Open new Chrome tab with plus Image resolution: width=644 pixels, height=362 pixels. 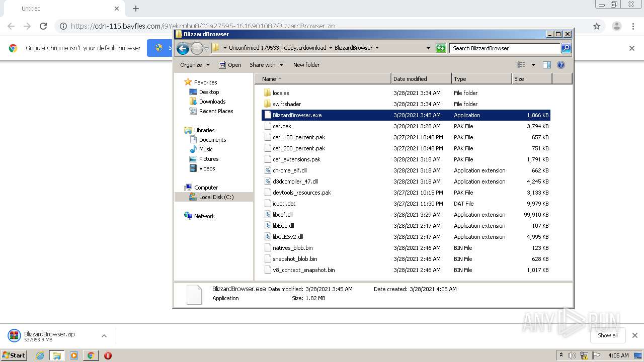tap(136, 9)
